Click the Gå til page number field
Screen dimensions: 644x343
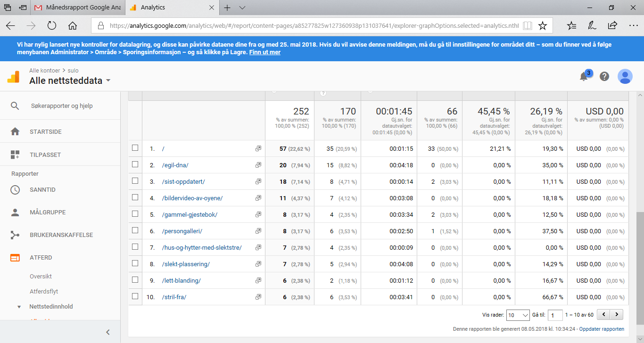555,315
